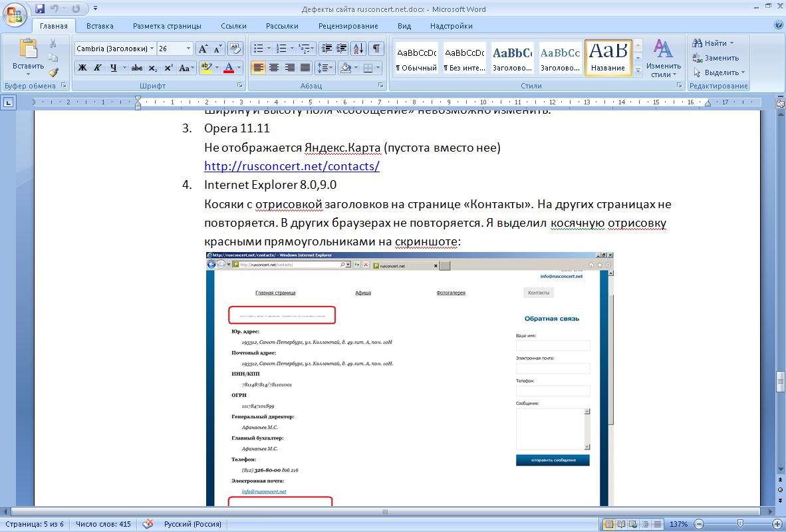Click the text highlight color button
The height and width of the screenshot is (532, 786).
(x=206, y=68)
